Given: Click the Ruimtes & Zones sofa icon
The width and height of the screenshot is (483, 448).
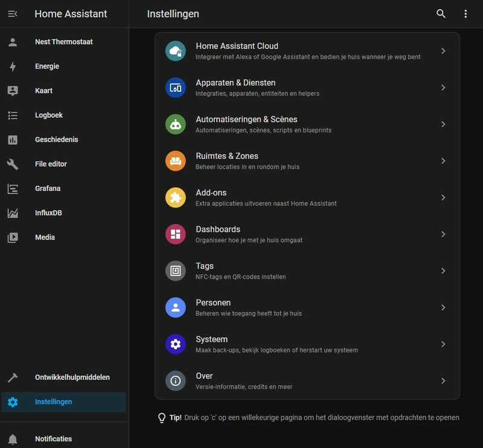Looking at the screenshot, I should tap(176, 161).
